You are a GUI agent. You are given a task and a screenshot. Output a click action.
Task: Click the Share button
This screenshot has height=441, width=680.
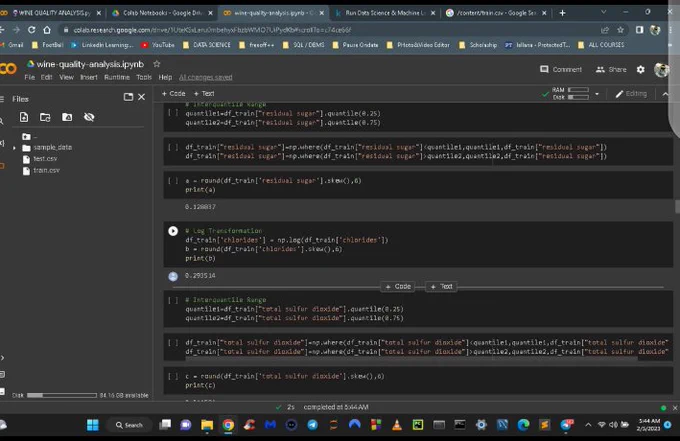click(611, 69)
